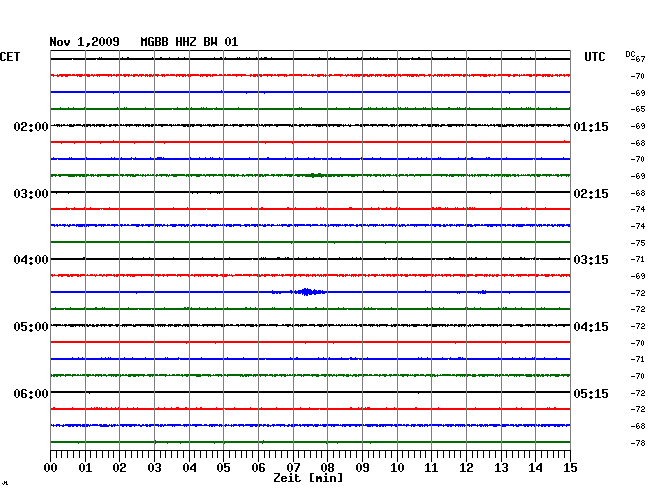The image size is (650, 494).
Task: Select the station label 'MGBB HHZ BW 01'
Action: pos(189,42)
